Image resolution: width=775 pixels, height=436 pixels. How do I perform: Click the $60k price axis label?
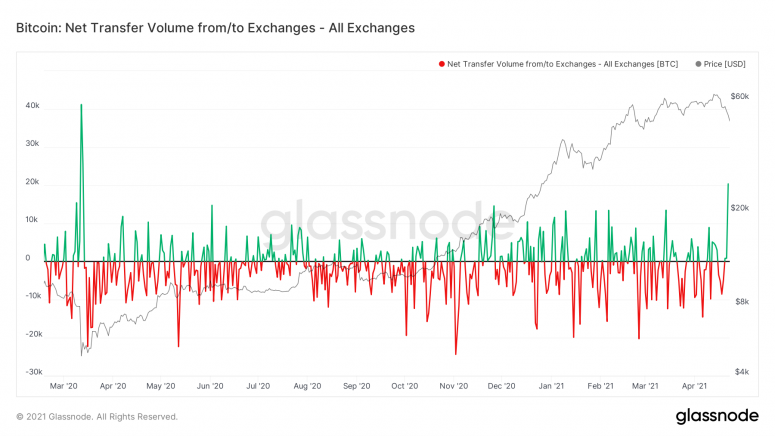740,97
